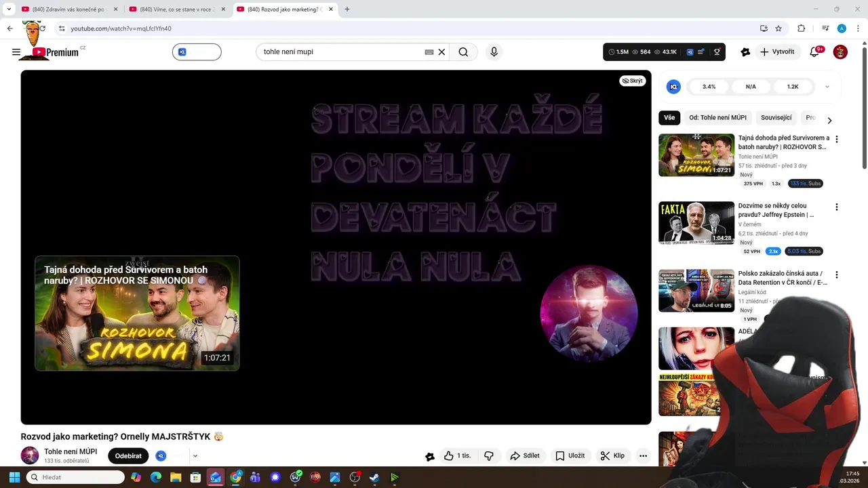Open the Windows Start menu

[x=14, y=477]
